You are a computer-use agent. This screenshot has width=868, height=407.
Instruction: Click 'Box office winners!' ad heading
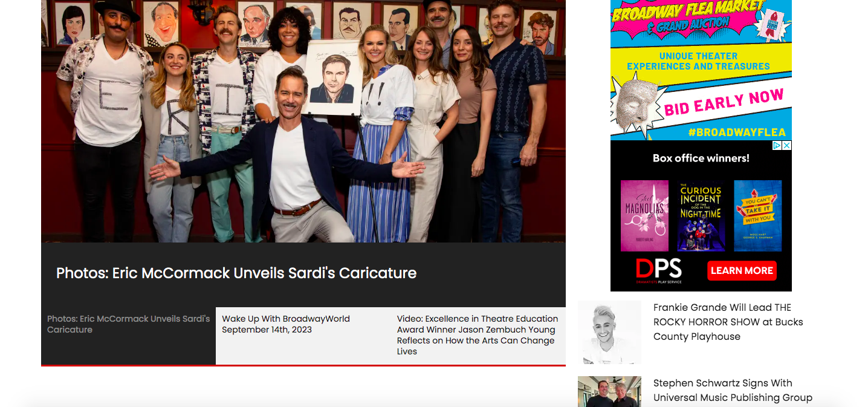[701, 158]
